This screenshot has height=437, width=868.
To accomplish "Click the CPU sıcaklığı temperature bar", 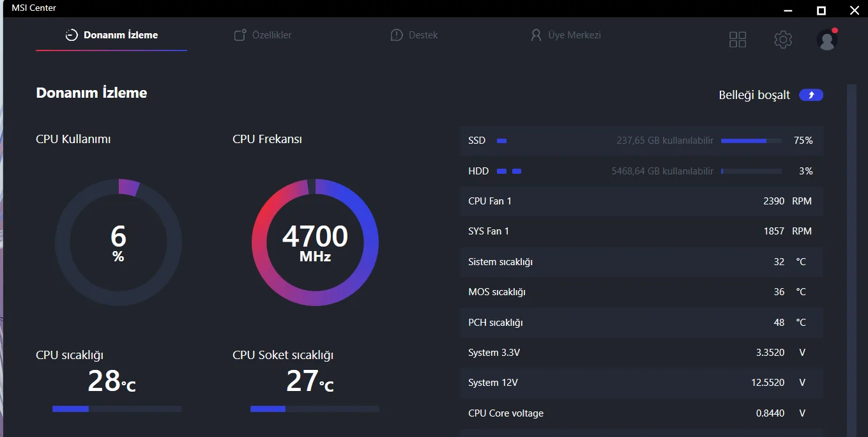I will [x=117, y=409].
